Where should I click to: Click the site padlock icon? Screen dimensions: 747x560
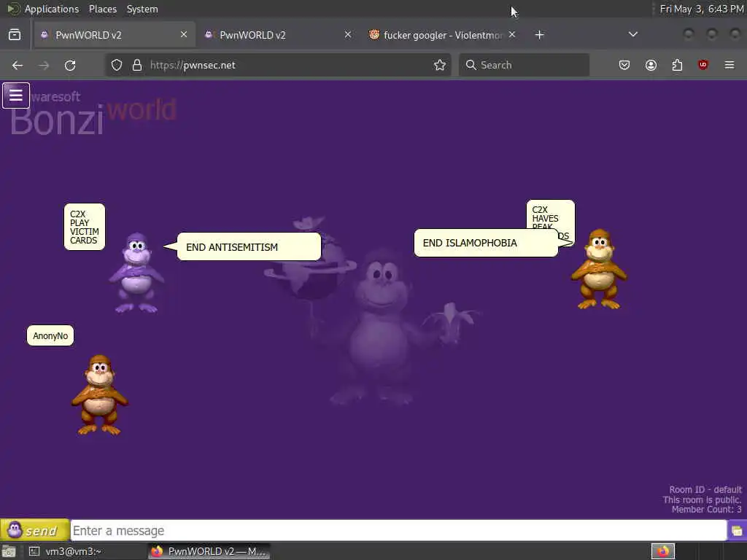tap(137, 65)
